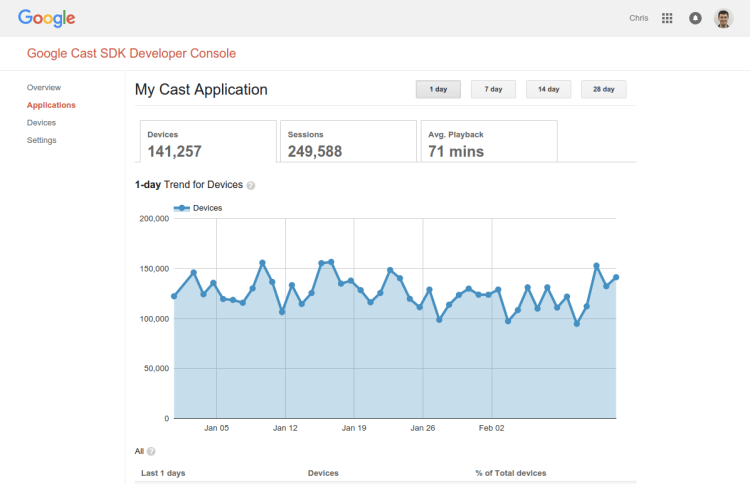Click the Devices legend label
This screenshot has width=750, height=484.
tap(208, 208)
